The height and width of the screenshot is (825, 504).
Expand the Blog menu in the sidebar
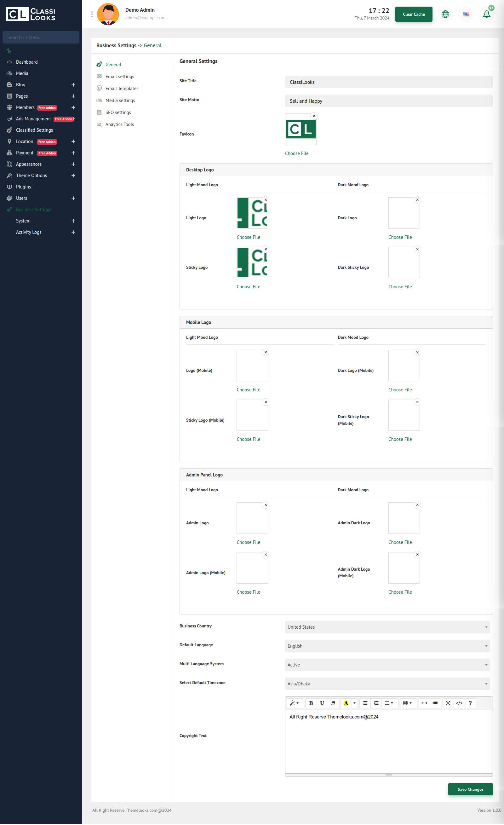[73, 85]
